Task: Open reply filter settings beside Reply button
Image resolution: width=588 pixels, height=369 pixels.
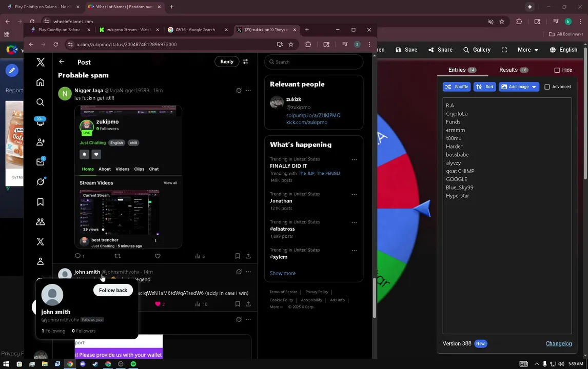Action: coord(245,61)
